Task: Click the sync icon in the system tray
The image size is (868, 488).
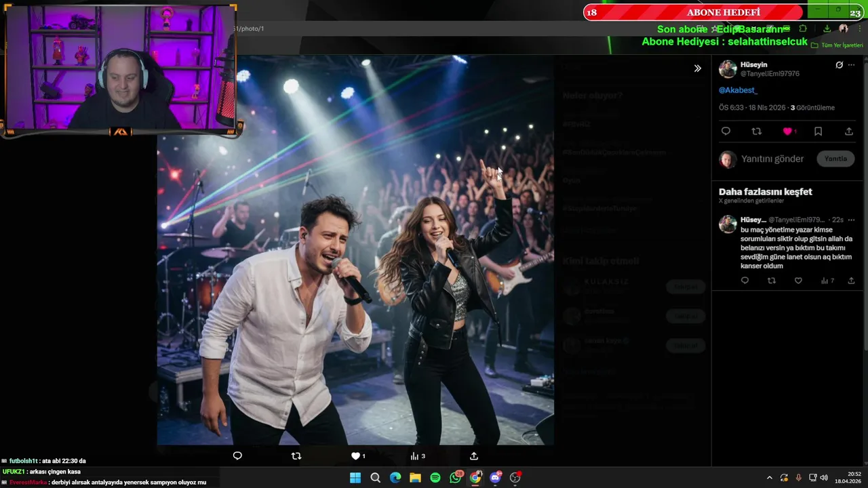Action: 784,478
